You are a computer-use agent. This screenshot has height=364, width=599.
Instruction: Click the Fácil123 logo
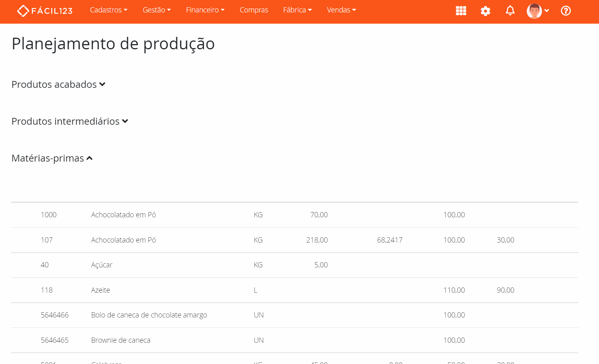44,11
